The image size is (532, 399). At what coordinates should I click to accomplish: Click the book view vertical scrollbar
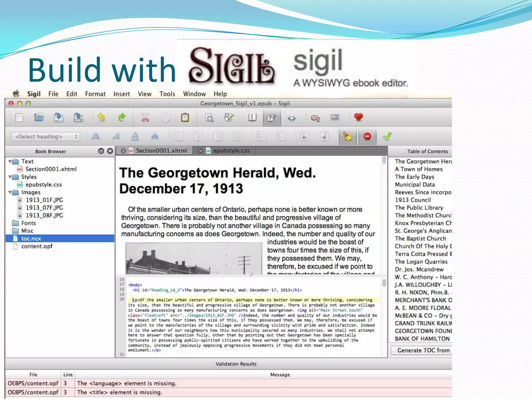pyautogui.click(x=384, y=160)
